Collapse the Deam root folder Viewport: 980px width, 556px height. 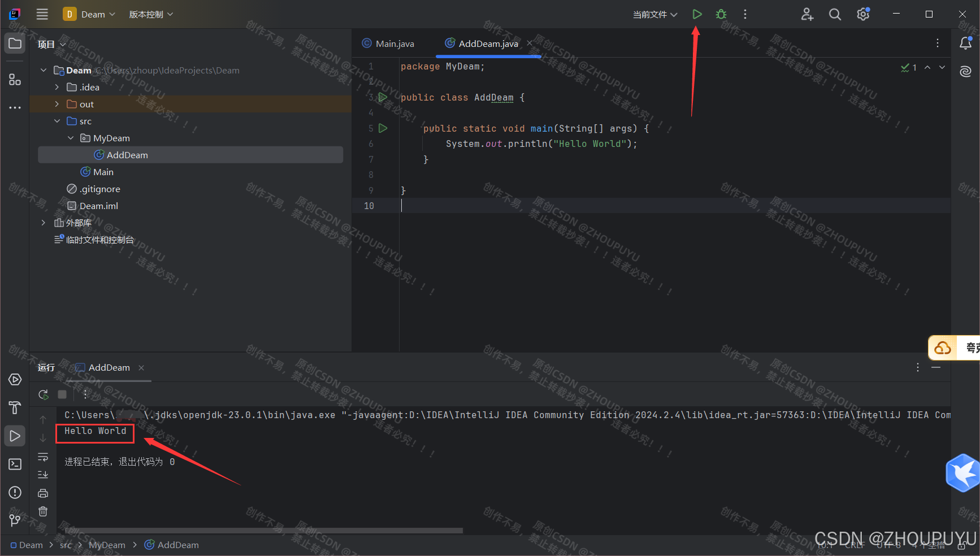(44, 70)
